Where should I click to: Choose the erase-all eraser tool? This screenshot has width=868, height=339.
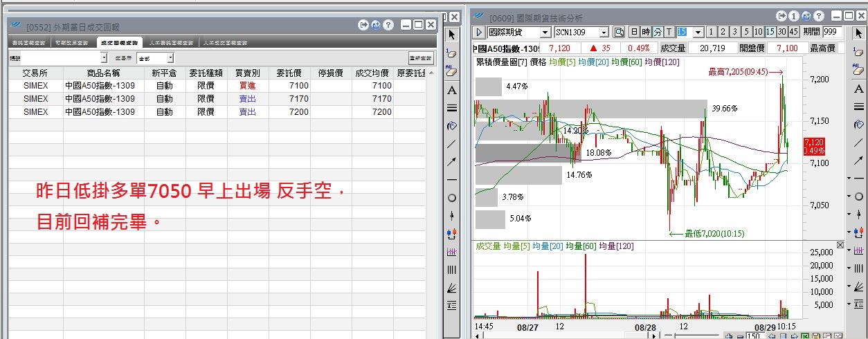pos(452,71)
